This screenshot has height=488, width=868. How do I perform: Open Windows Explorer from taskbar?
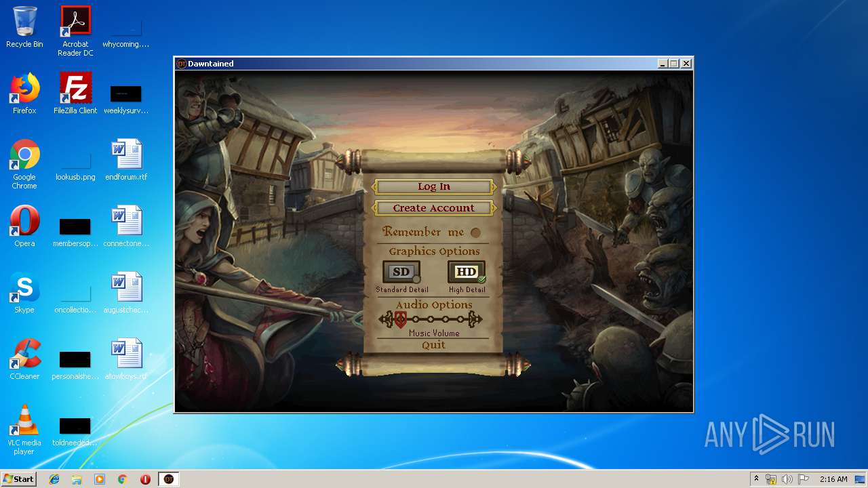pyautogui.click(x=77, y=479)
